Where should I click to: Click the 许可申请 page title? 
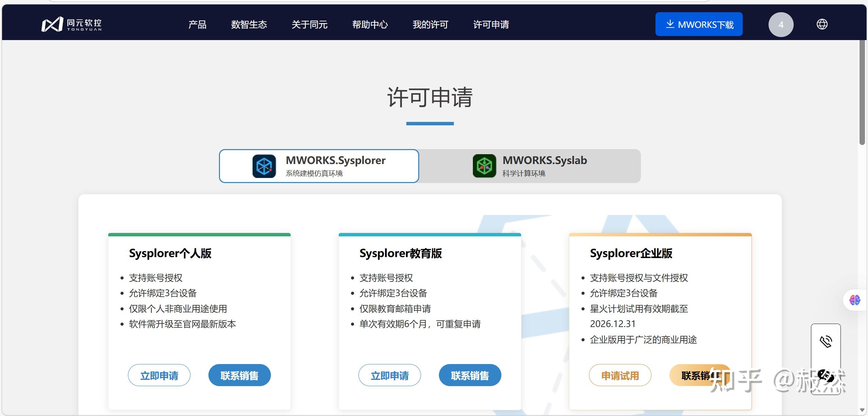430,97
